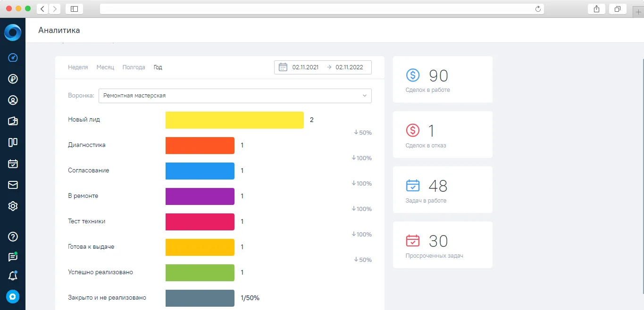Click the yellow Новый лид funnel bar
Screen dimensions: 644x310
[x=234, y=120]
